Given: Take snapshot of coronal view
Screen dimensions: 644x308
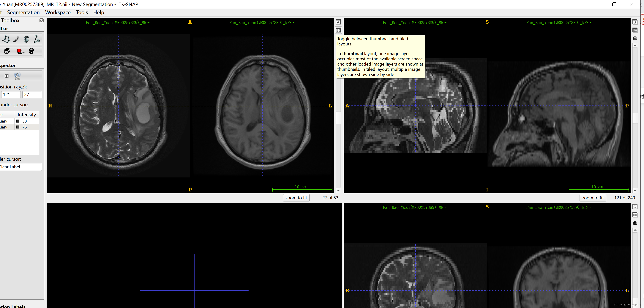Looking at the screenshot, I should pyautogui.click(x=635, y=223).
